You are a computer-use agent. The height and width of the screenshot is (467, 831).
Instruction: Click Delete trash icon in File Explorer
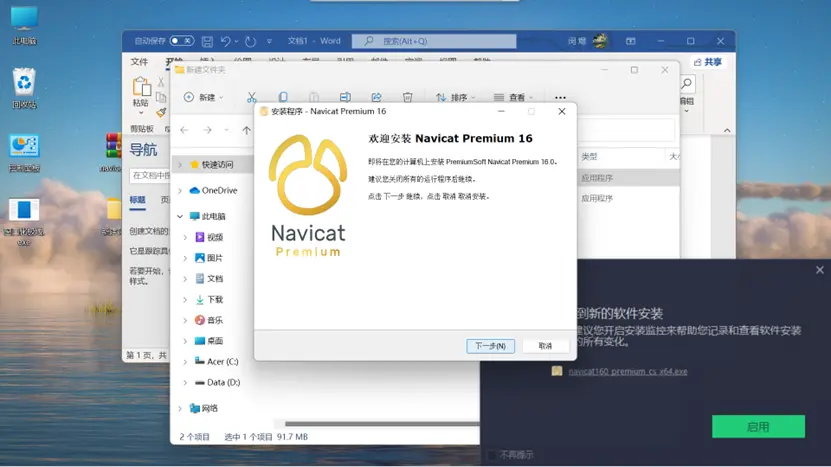pos(408,97)
